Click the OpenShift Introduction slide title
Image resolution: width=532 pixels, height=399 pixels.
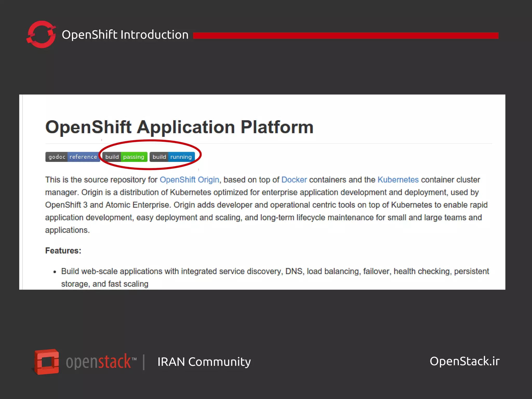point(125,35)
